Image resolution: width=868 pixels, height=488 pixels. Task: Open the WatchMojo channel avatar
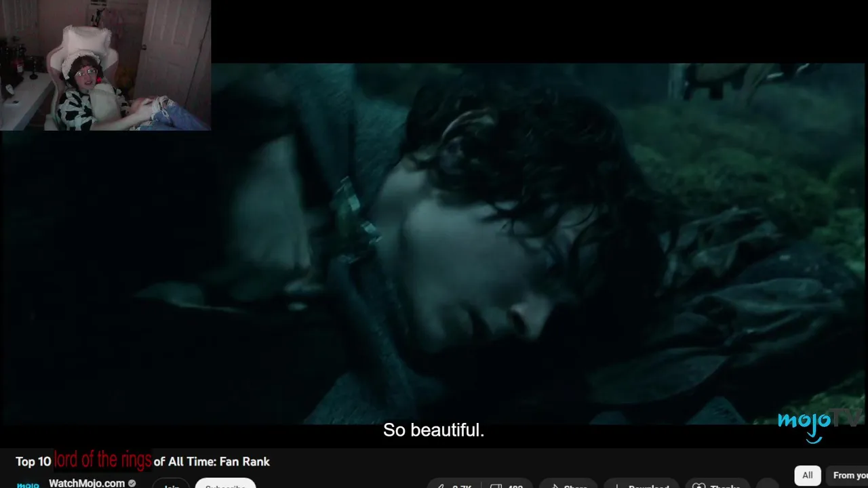click(28, 485)
